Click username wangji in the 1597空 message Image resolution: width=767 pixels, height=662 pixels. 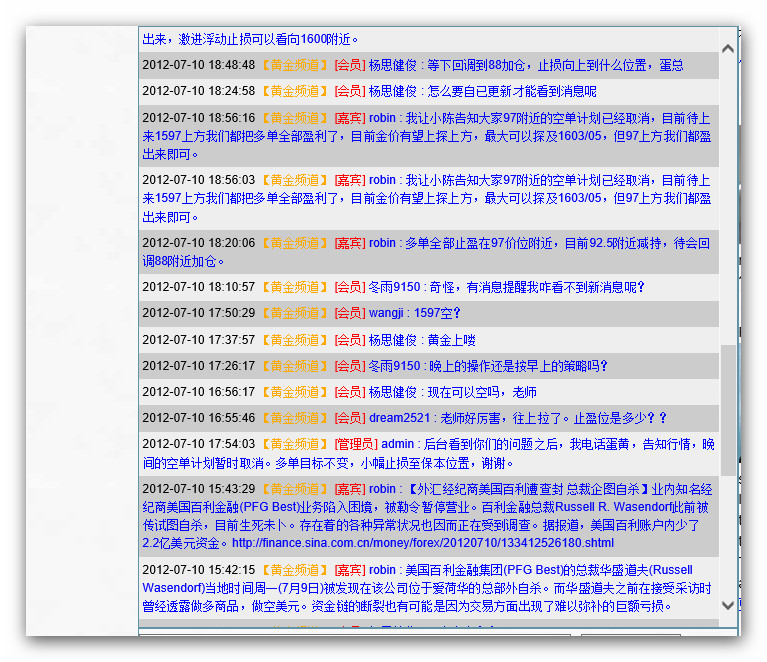(x=386, y=313)
